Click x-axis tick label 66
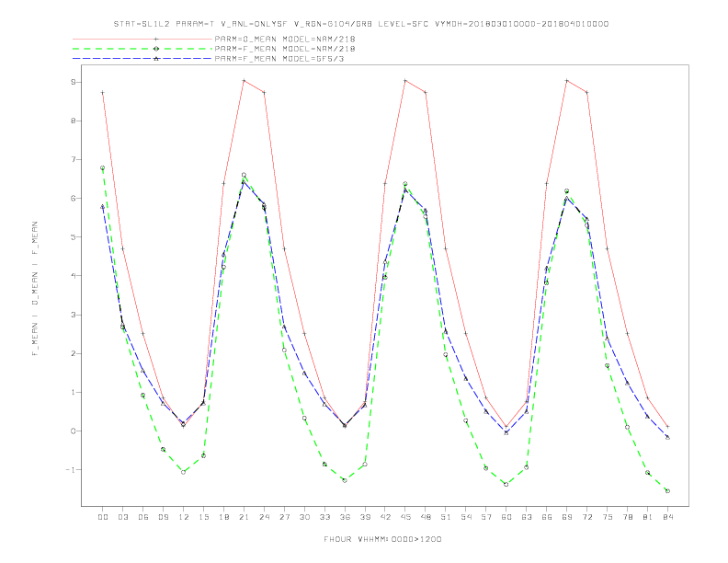This screenshot has width=728, height=563. [547, 517]
